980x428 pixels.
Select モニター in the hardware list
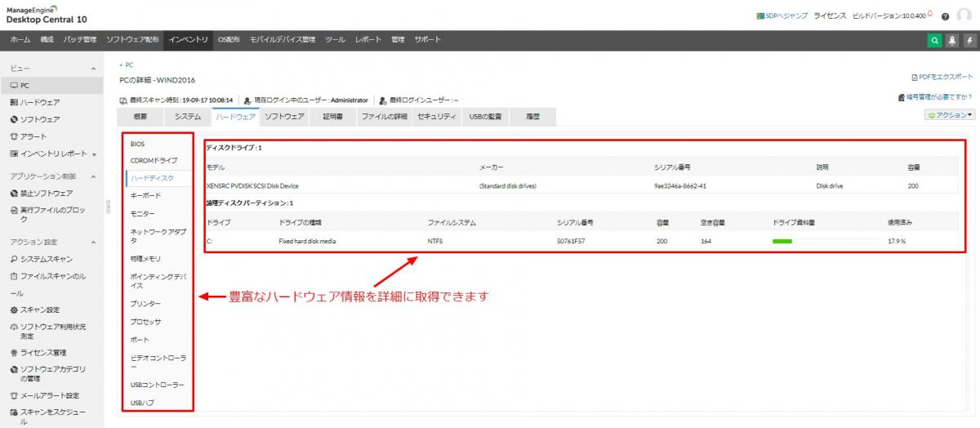point(143,213)
